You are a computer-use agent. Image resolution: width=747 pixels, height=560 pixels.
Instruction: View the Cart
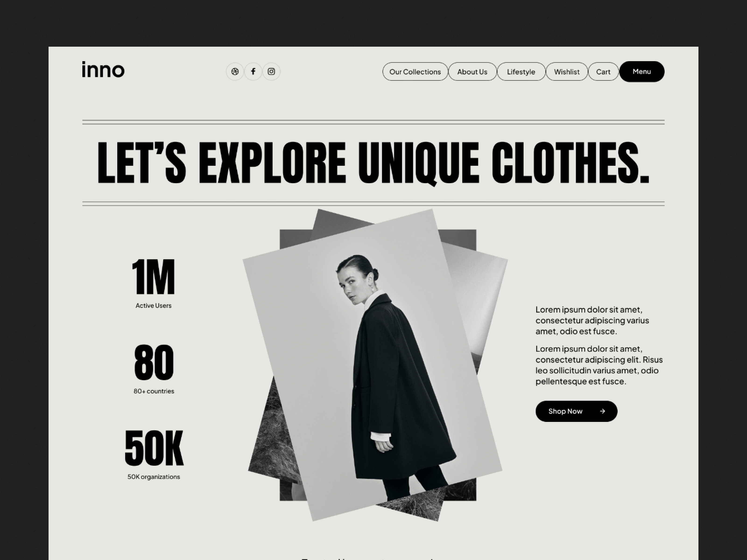[x=603, y=72]
